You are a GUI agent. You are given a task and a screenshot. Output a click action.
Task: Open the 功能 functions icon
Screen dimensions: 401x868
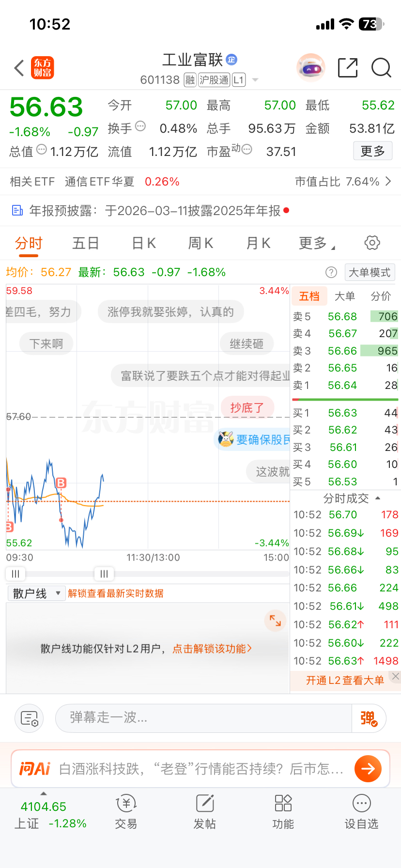point(283,812)
